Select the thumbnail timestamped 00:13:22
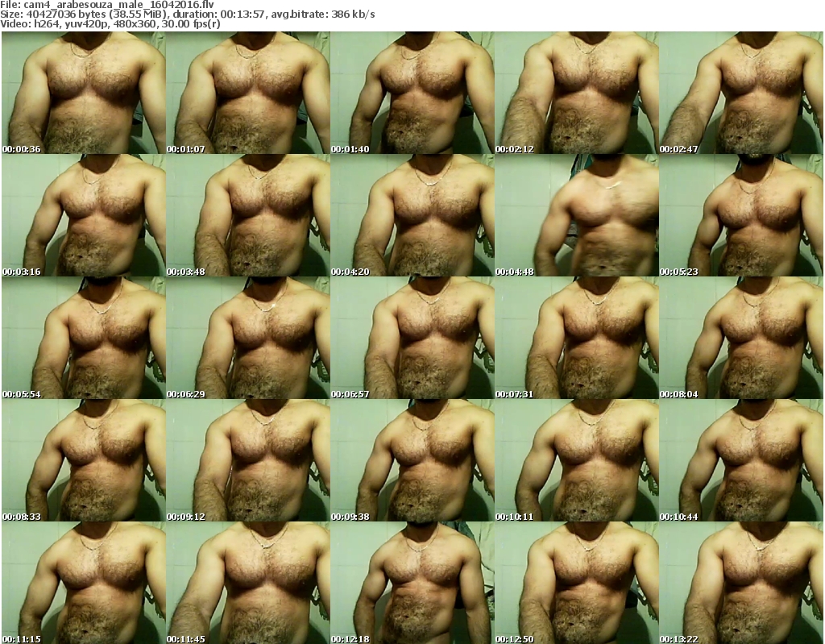The image size is (825, 644). (x=741, y=583)
